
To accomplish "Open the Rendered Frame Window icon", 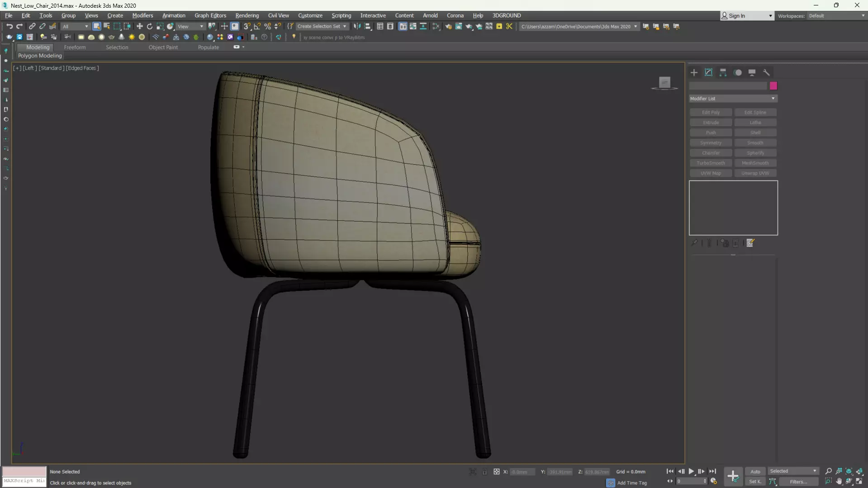I will (x=459, y=26).
